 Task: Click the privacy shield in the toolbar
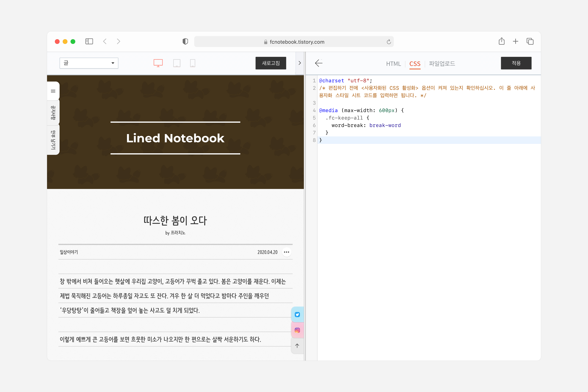click(185, 42)
